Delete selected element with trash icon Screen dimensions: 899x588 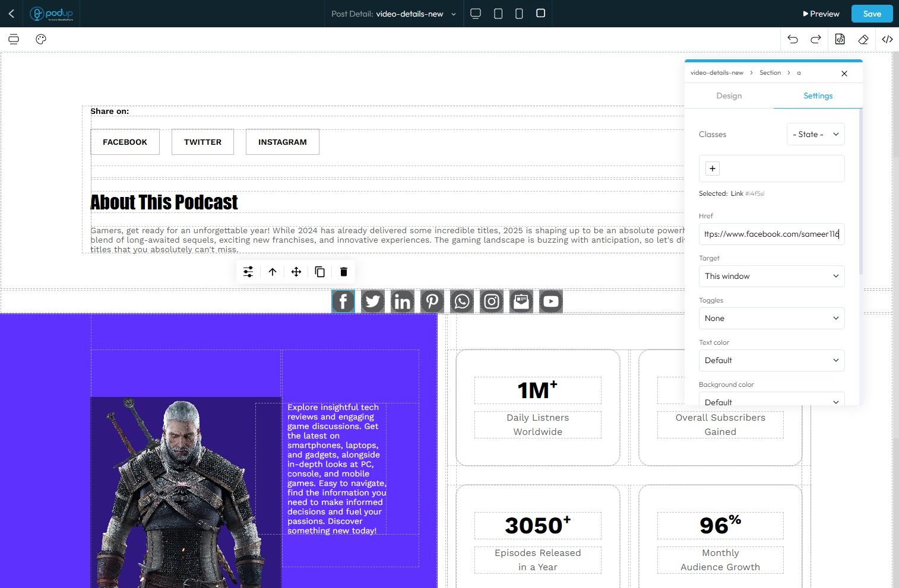pos(343,272)
